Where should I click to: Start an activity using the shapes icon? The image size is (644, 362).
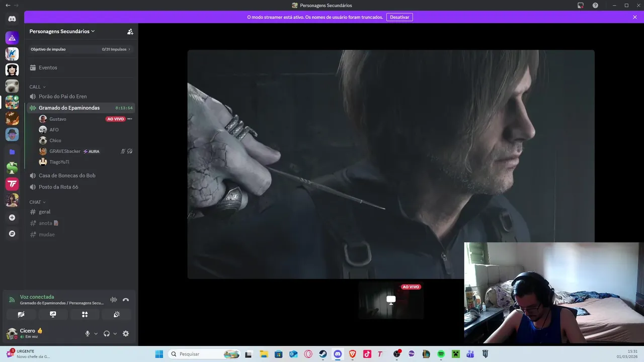click(85, 314)
